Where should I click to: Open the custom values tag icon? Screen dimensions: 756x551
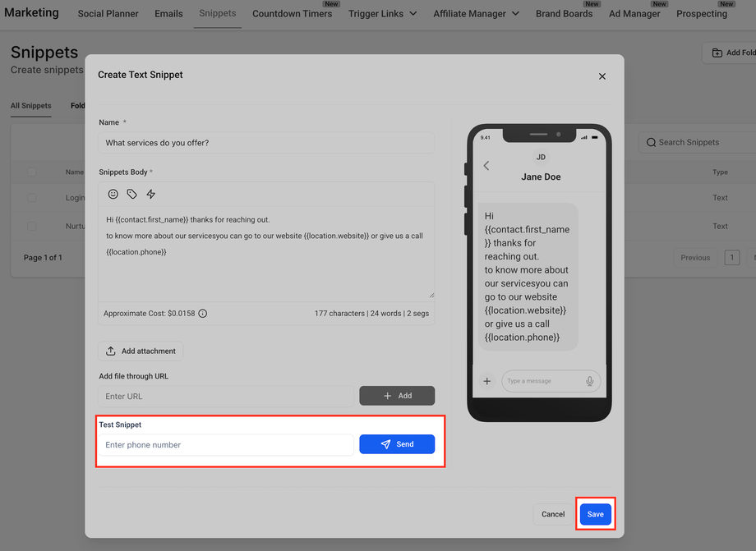[x=131, y=194]
